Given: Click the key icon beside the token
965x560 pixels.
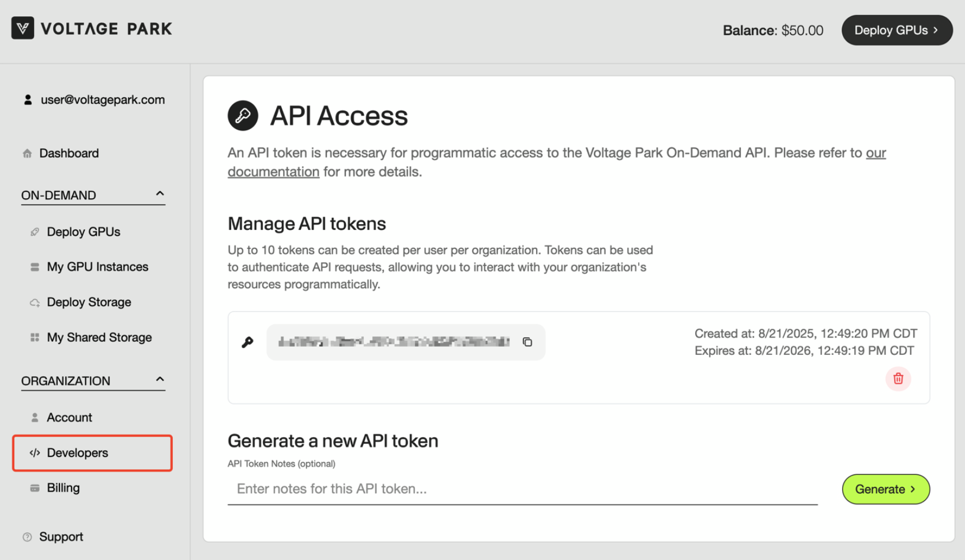Looking at the screenshot, I should 247,342.
